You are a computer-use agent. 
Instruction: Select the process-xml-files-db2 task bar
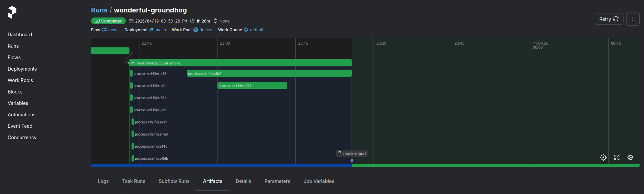[x=269, y=73]
